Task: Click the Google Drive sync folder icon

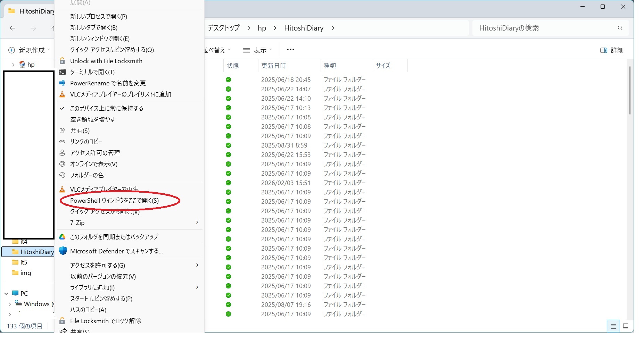Action: click(62, 237)
